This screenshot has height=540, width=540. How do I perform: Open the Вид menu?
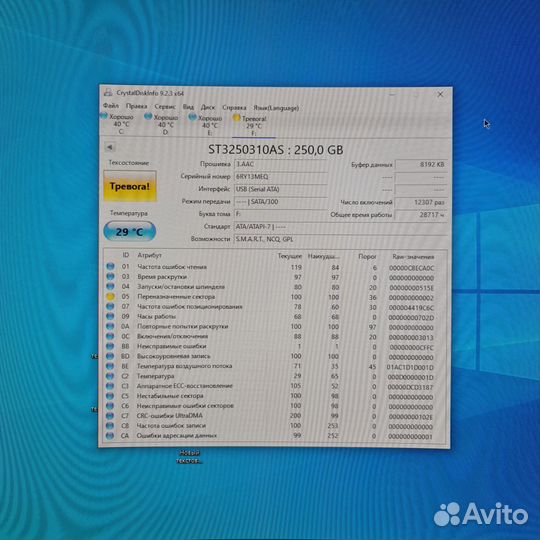pos(188,107)
